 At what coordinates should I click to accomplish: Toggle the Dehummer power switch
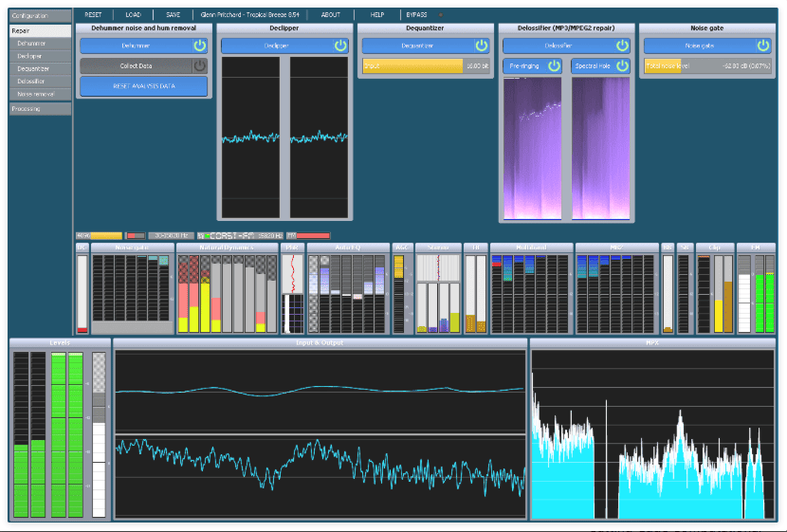(200, 46)
